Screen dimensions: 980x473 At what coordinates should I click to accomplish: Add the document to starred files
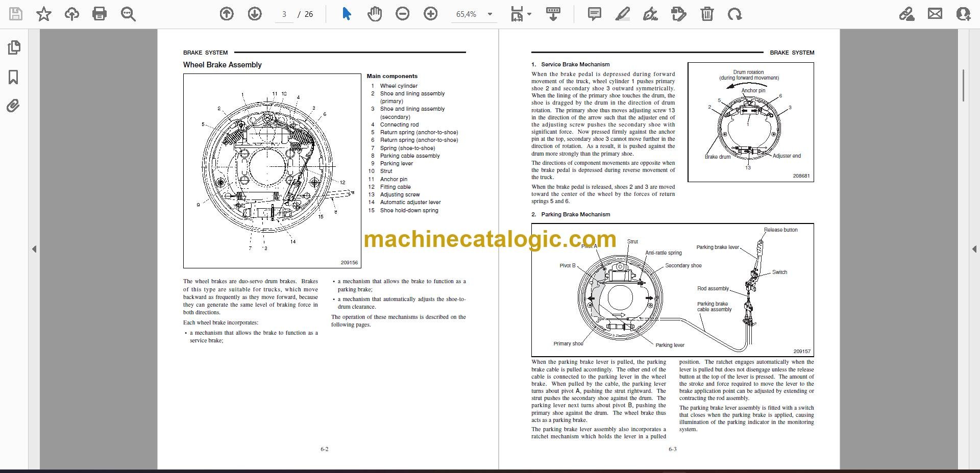[44, 14]
